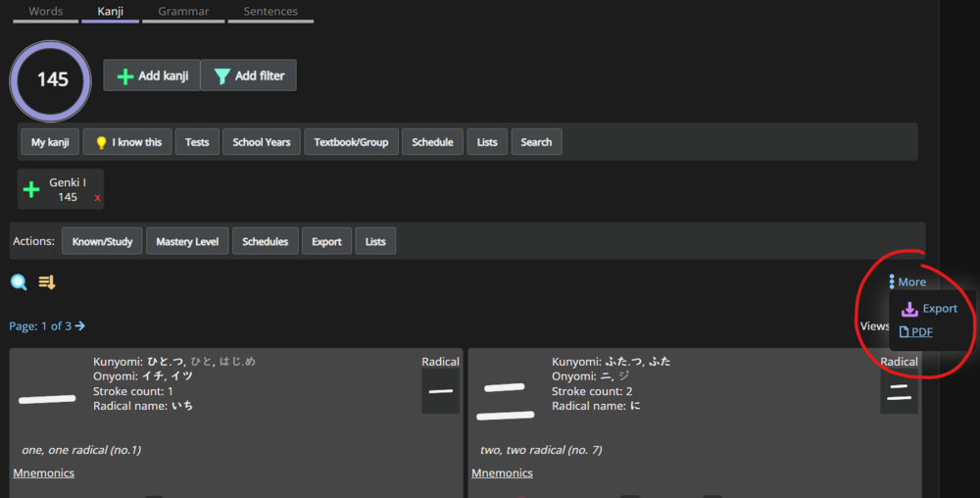Viewport: 980px width, 498px height.
Task: Expand Mnemonics for kanji one
Action: point(43,473)
